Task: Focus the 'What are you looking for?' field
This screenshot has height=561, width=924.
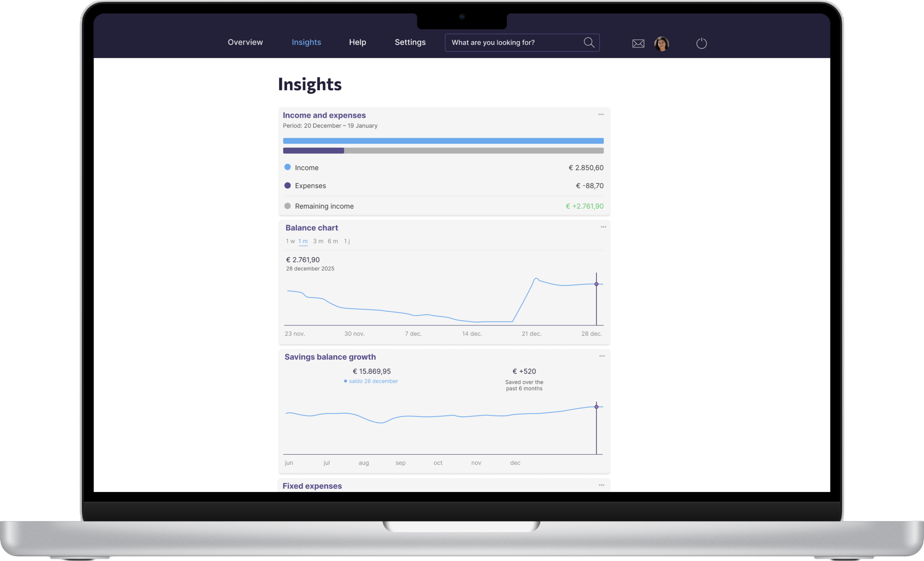Action: point(514,42)
